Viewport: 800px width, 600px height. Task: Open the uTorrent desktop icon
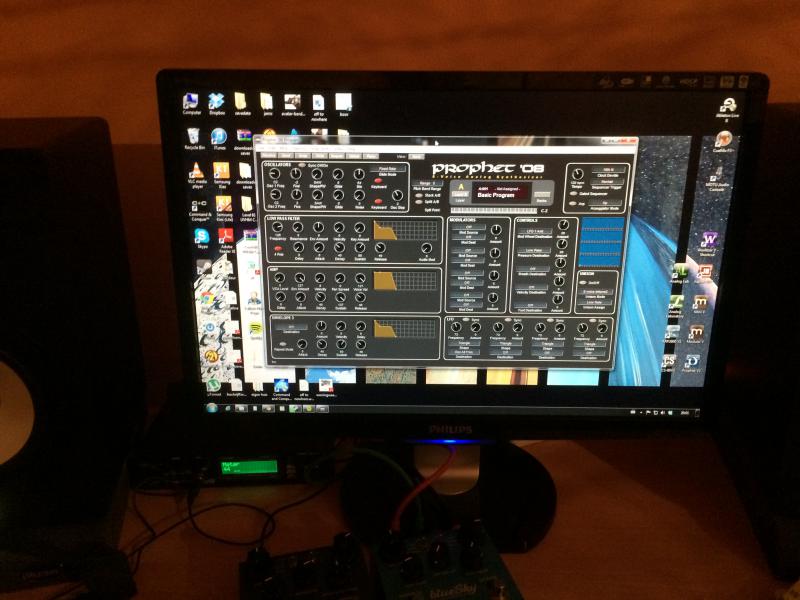click(213, 387)
